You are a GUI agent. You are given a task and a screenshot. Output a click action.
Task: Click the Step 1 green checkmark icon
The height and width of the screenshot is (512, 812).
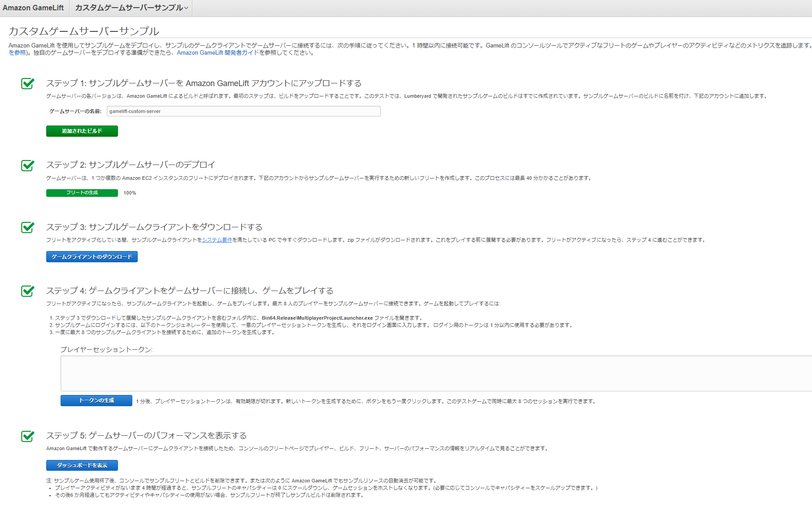(x=28, y=83)
